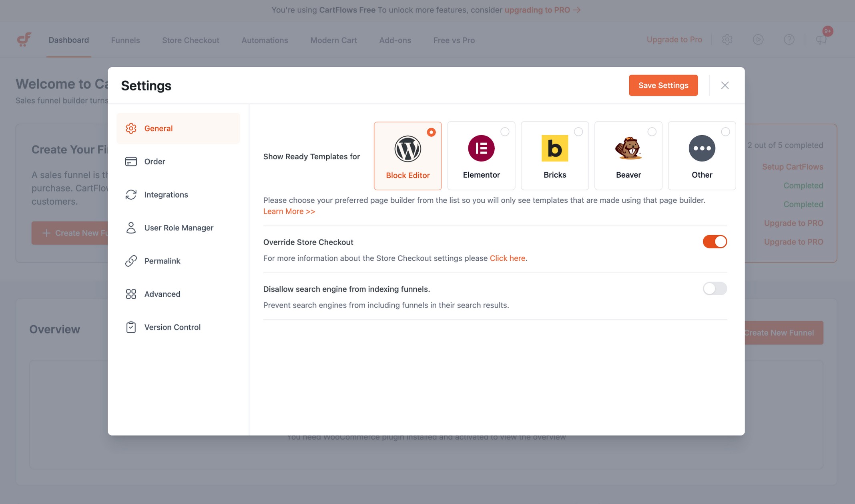Disable the Override Store Checkout toggle

coord(715,242)
